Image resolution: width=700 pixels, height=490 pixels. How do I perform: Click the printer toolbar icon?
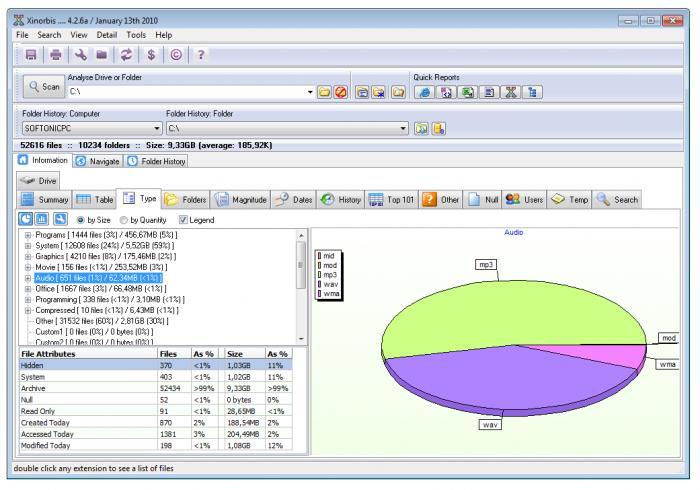pyautogui.click(x=55, y=55)
